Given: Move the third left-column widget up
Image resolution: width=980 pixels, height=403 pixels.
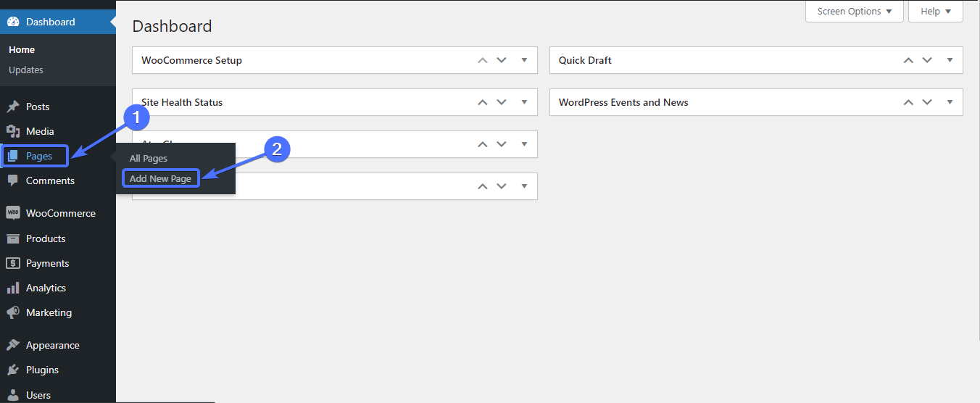Looking at the screenshot, I should pos(483,144).
